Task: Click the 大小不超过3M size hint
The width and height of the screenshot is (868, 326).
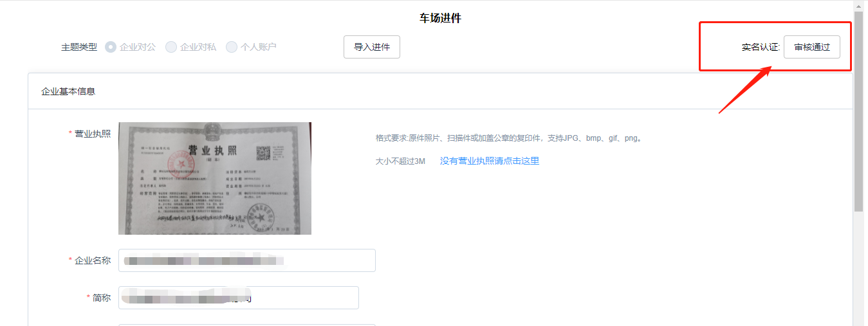Action: click(x=400, y=161)
